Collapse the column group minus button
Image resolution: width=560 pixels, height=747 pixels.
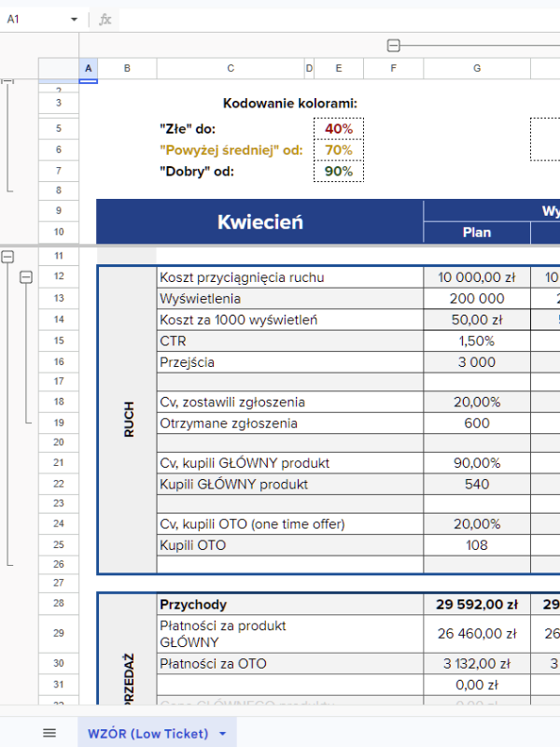[393, 45]
